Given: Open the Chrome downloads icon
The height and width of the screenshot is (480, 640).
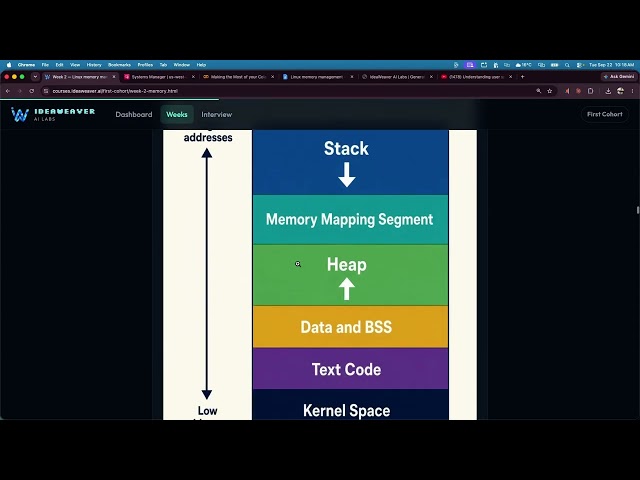Looking at the screenshot, I should tap(608, 91).
